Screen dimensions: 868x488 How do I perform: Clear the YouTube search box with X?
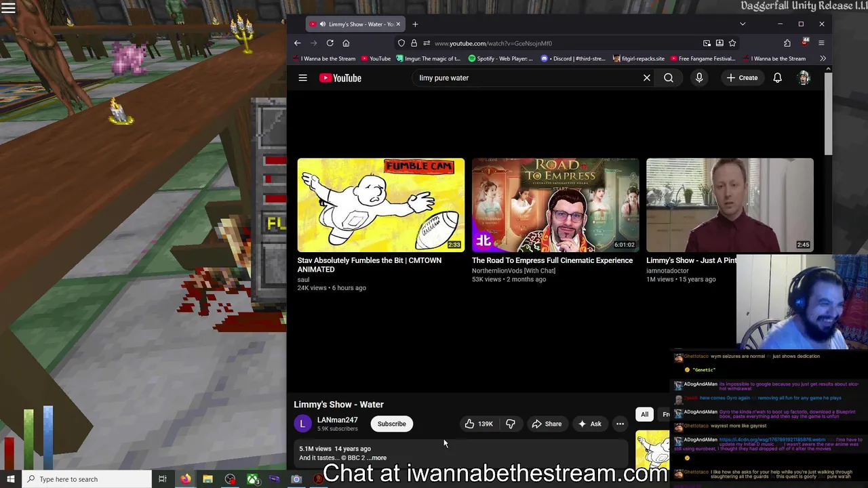click(647, 78)
